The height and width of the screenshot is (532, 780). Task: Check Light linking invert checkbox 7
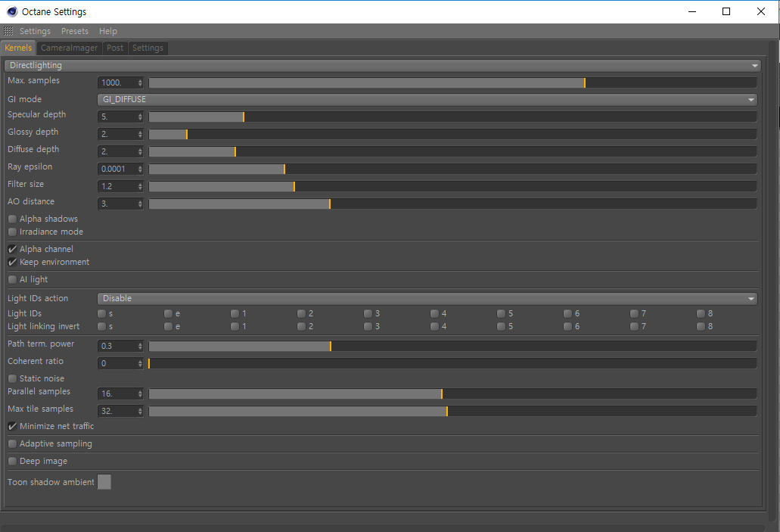[634, 326]
